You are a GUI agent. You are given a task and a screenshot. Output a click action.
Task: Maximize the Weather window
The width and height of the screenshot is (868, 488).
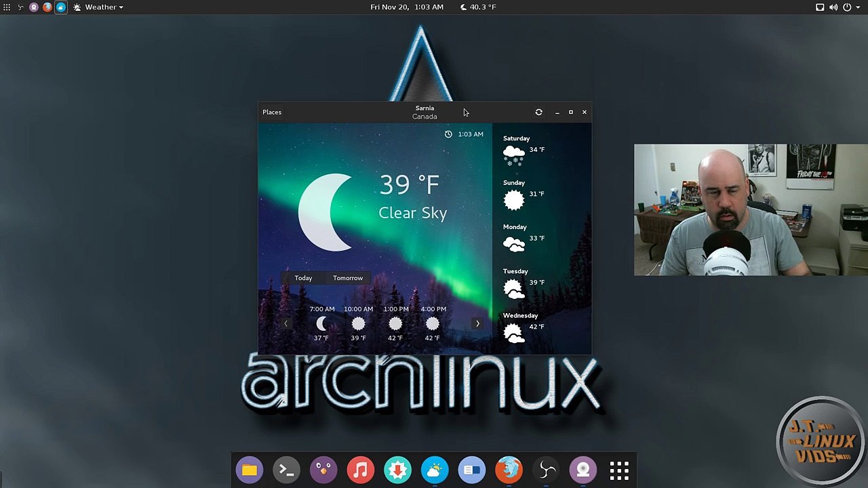pos(571,112)
